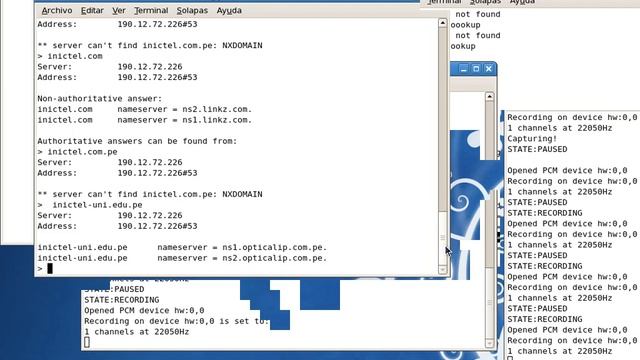The width and height of the screenshot is (640, 360).
Task: Click 'Recording on device hw:0,0 is set to:' line
Action: (x=177, y=321)
